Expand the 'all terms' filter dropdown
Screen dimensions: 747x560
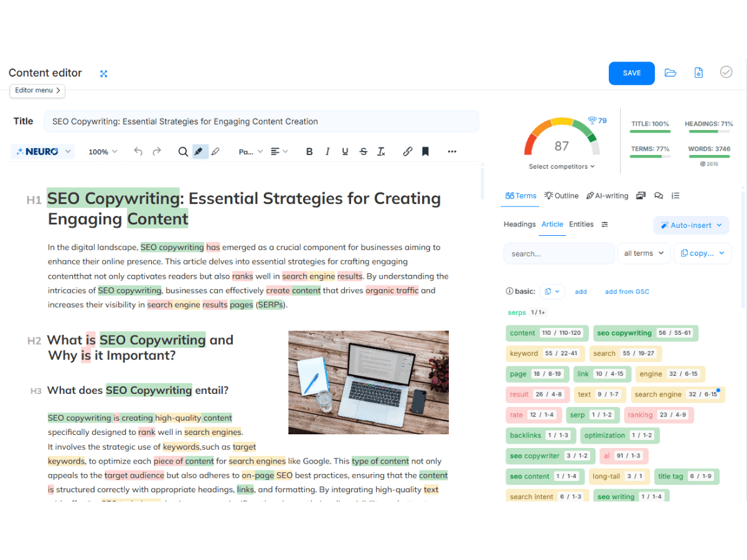click(644, 253)
